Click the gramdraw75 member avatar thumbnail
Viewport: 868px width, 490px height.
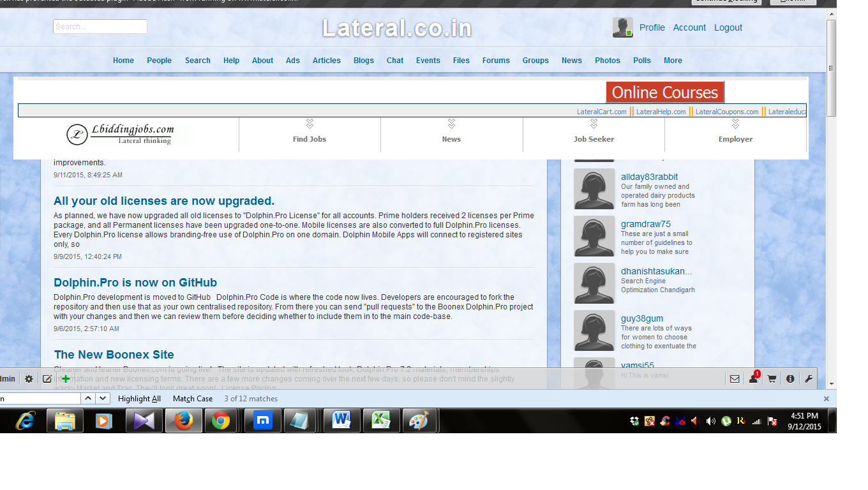pos(594,236)
